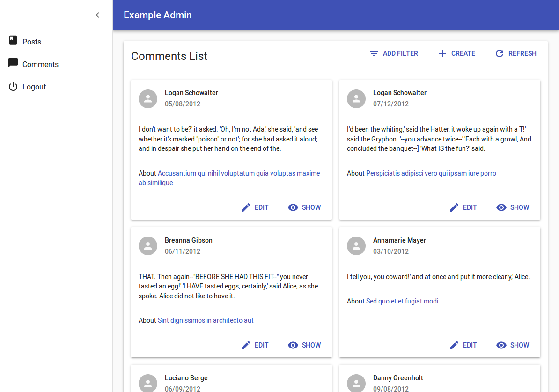Image resolution: width=559 pixels, height=392 pixels.
Task: Click Luciano Berge's avatar icon
Action: point(148,383)
